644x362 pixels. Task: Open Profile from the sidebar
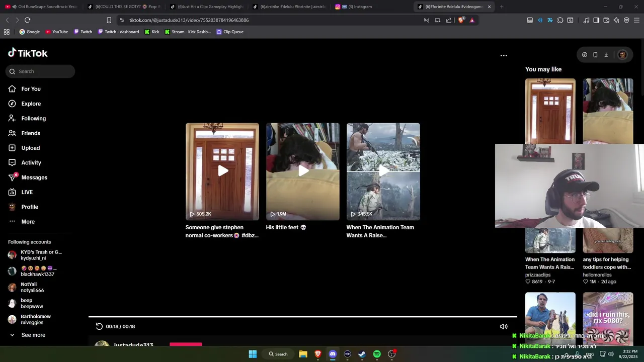pos(23,207)
